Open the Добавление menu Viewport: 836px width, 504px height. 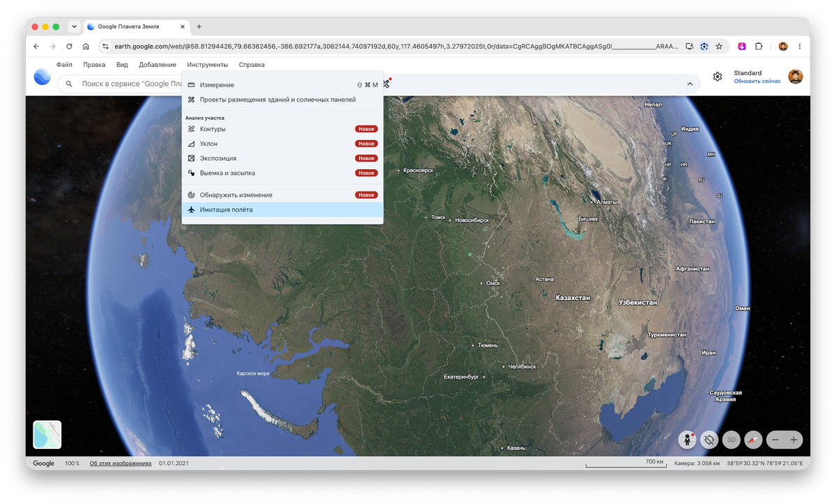(x=157, y=65)
